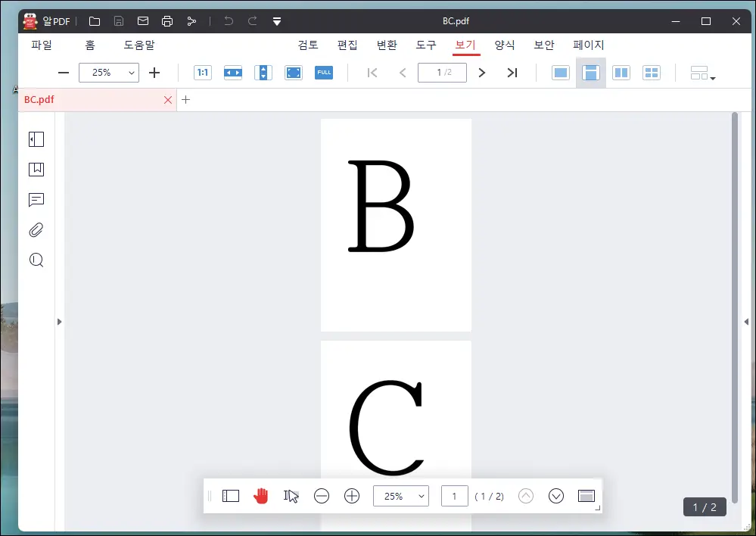756x536 pixels.
Task: Open the attachments panel in the sidebar
Action: [35, 230]
